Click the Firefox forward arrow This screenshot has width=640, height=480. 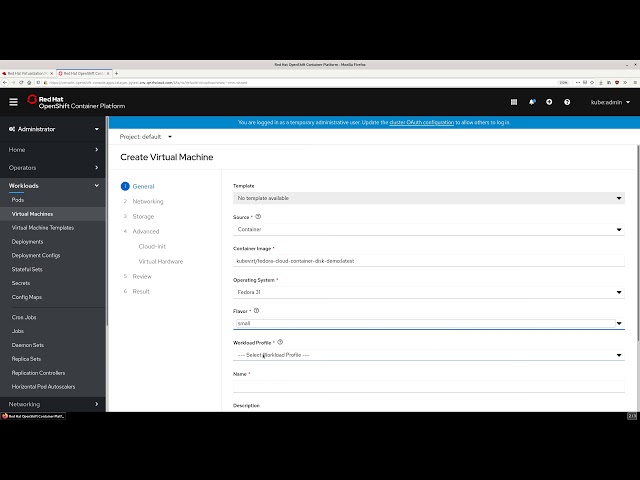click(13, 82)
